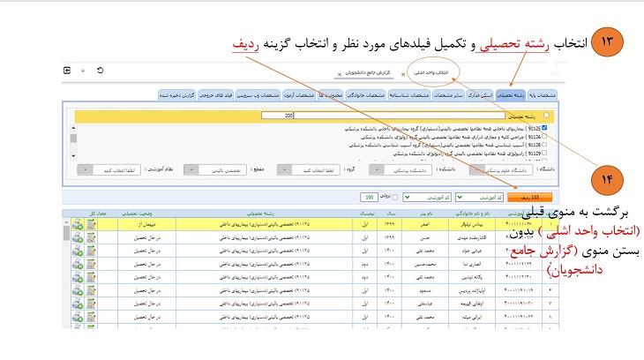Image resolution: width=644 pixels, height=360 pixels.
Task: Check the 91126 جراحی کلیه checkbox
Action: point(545,136)
